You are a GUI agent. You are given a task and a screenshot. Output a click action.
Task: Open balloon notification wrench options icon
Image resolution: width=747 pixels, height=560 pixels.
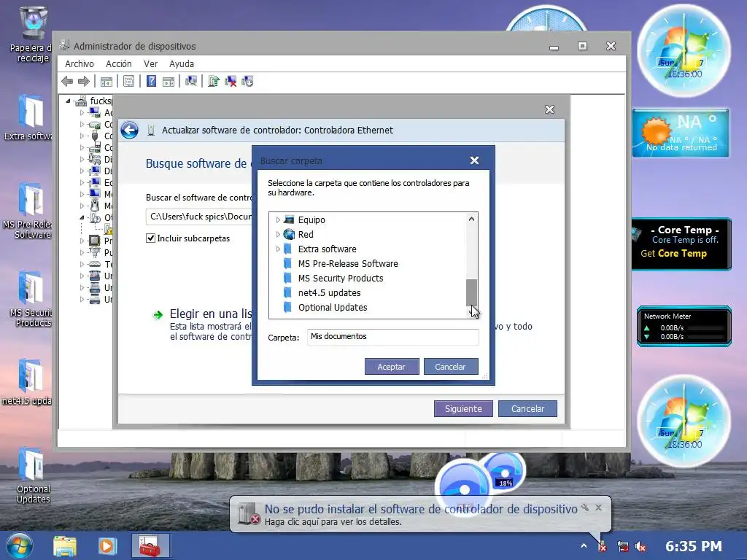click(x=585, y=507)
